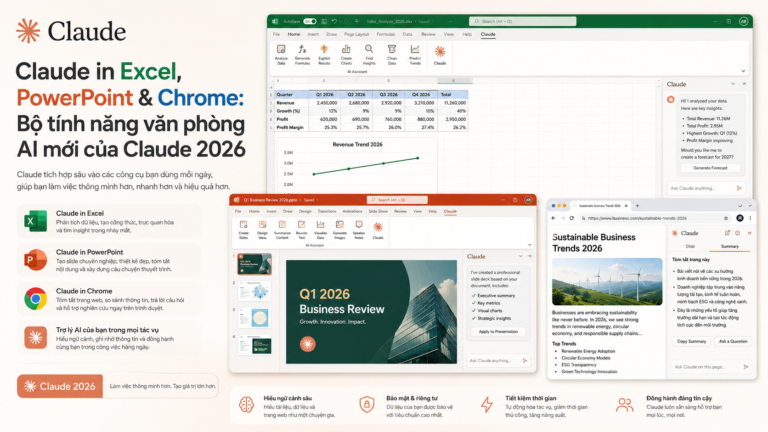
Task: Click Claude starburst icon in PowerPoint ribbon
Action: click(378, 227)
